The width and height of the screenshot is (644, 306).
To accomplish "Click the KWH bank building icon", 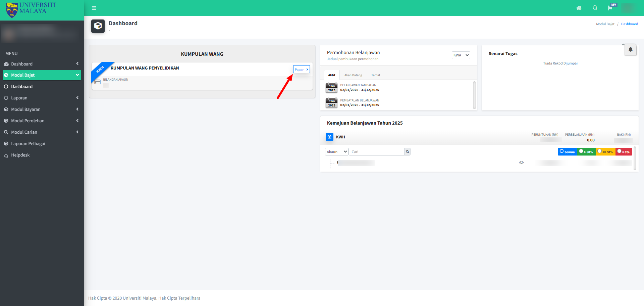I will (329, 137).
